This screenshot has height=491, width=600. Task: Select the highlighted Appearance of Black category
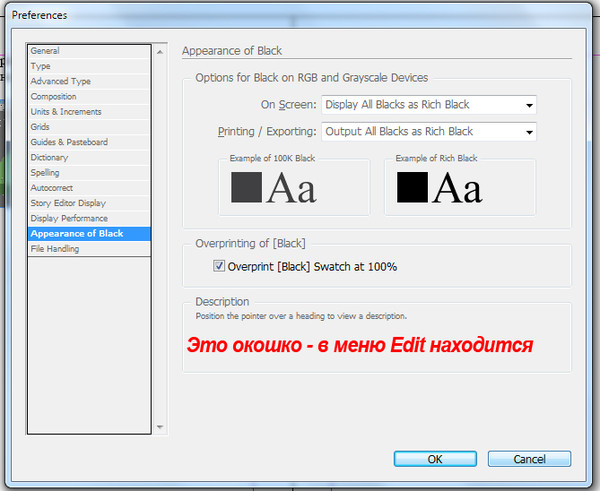(89, 233)
